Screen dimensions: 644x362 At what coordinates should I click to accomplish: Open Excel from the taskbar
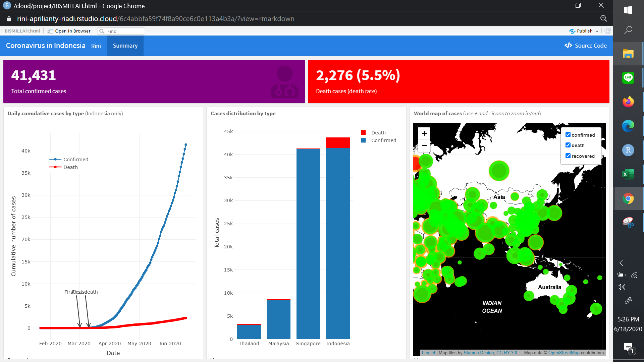[x=628, y=174]
